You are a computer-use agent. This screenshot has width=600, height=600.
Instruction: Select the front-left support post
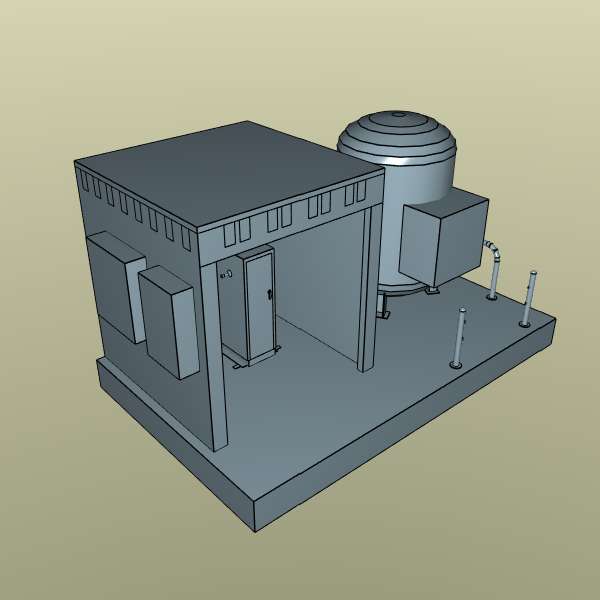214,356
